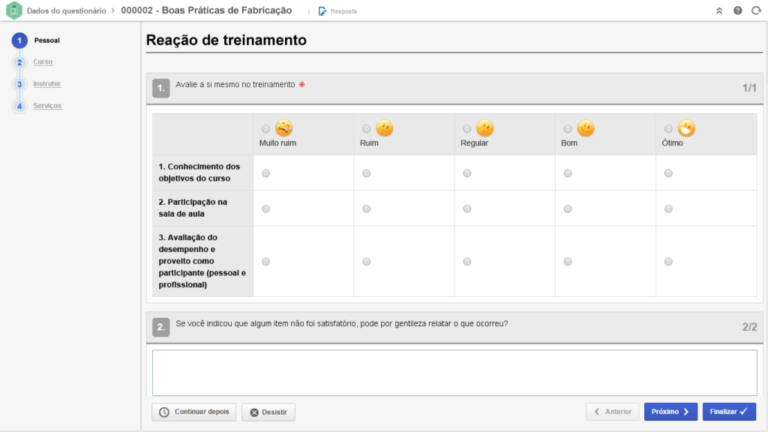Click the refresh icon at top right
The image size is (768, 432).
pyautogui.click(x=756, y=11)
